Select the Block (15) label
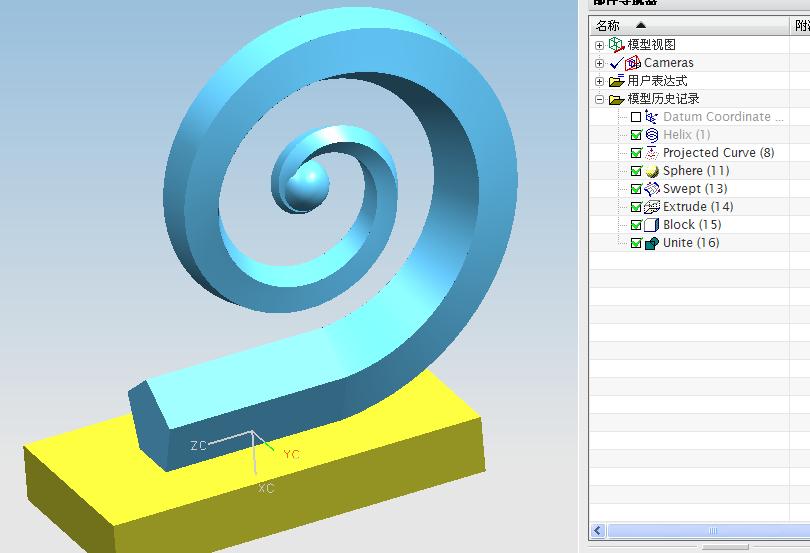810x553 pixels. 692,225
